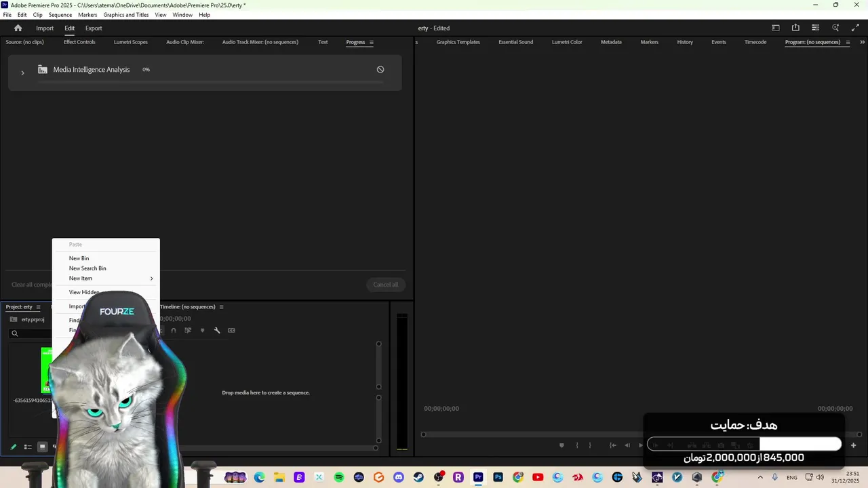Screen dimensions: 868x488
Task: Click the Cancel all button
Action: [386, 285]
